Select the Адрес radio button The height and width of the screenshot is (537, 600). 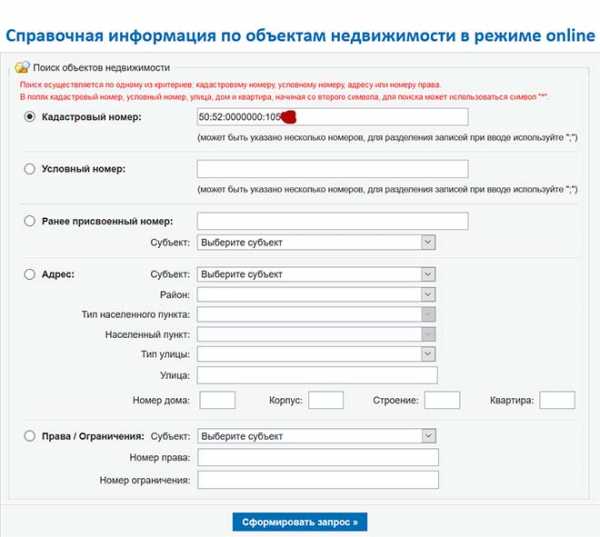(29, 274)
